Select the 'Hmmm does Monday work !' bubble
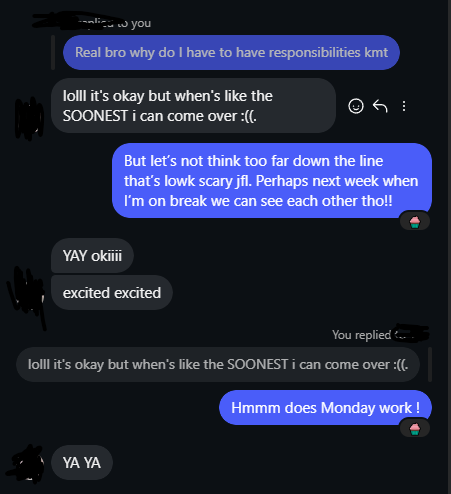Viewport: 451px width, 494px height. [325, 408]
